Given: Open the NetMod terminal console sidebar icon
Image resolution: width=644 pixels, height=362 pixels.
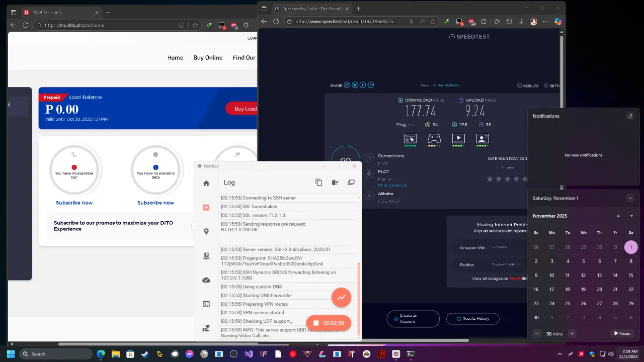Looking at the screenshot, I should 206,304.
